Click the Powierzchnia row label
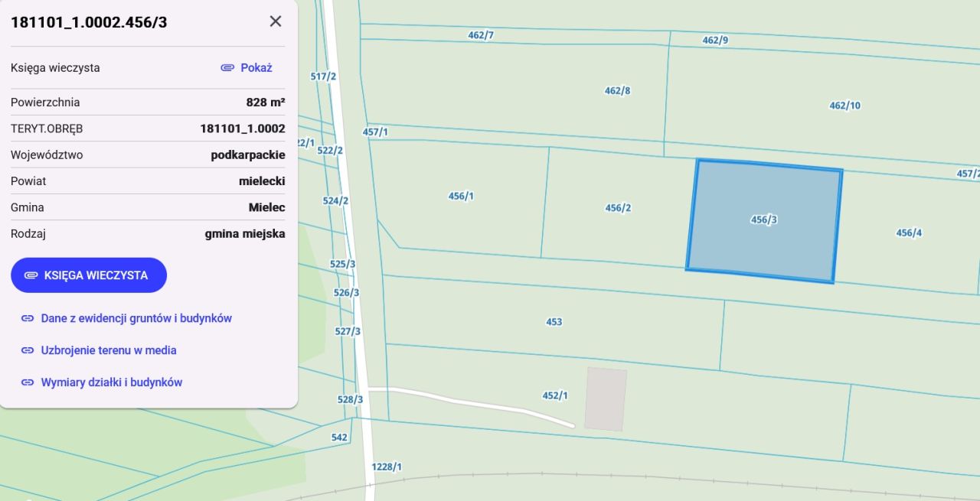This screenshot has width=980, height=501. [45, 102]
